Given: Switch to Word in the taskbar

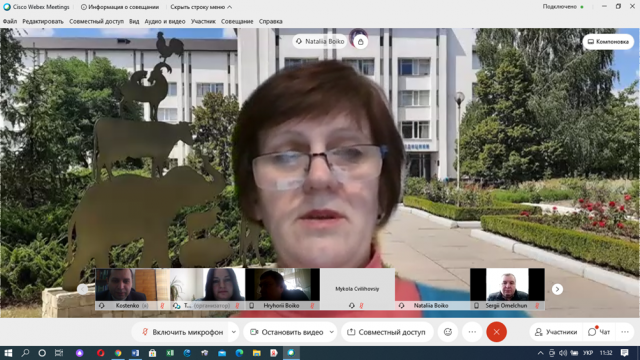Looking at the screenshot, I should pos(135,353).
